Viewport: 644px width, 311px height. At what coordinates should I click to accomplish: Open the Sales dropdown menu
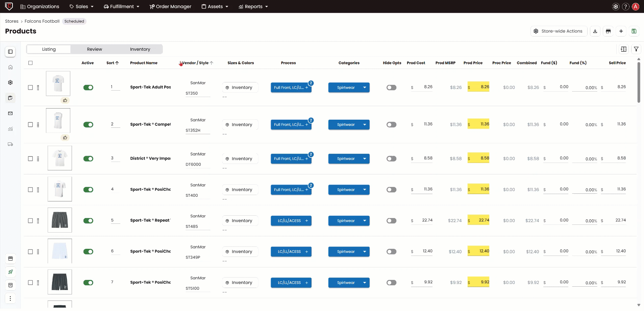81,6
